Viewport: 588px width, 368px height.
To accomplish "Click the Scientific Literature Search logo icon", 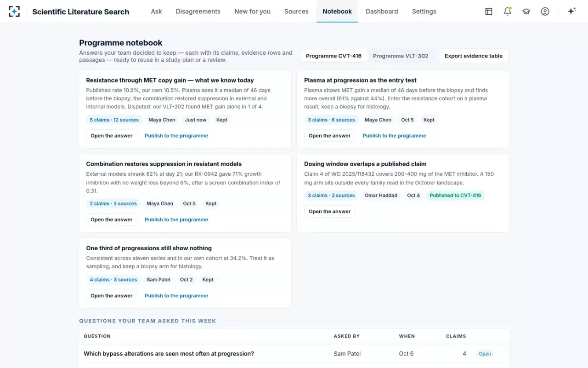I will coord(14,11).
